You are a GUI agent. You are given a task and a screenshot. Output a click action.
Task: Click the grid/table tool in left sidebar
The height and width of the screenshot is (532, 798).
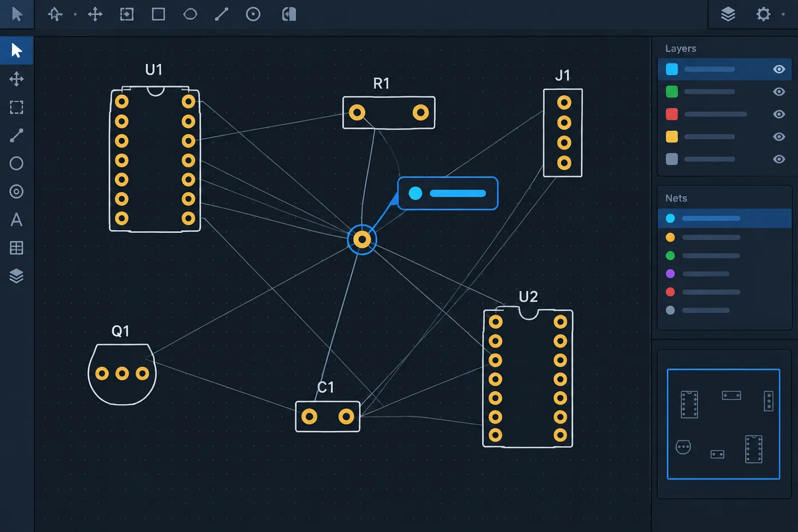17,248
